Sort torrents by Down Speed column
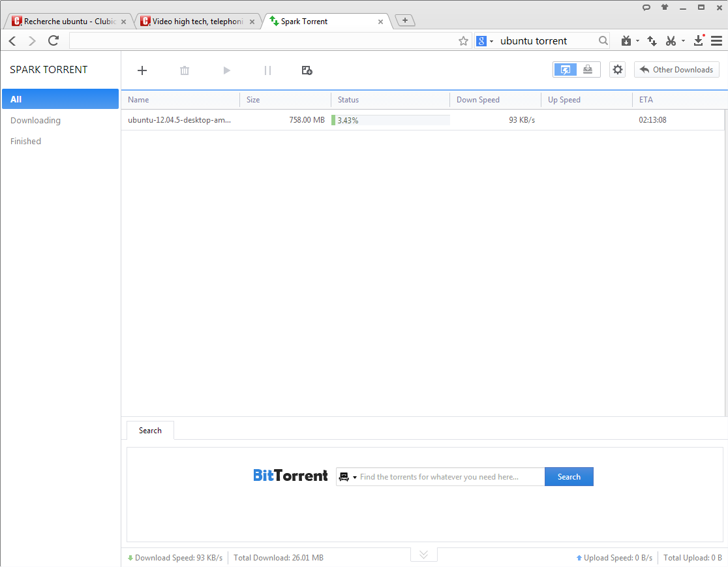 pyautogui.click(x=495, y=100)
